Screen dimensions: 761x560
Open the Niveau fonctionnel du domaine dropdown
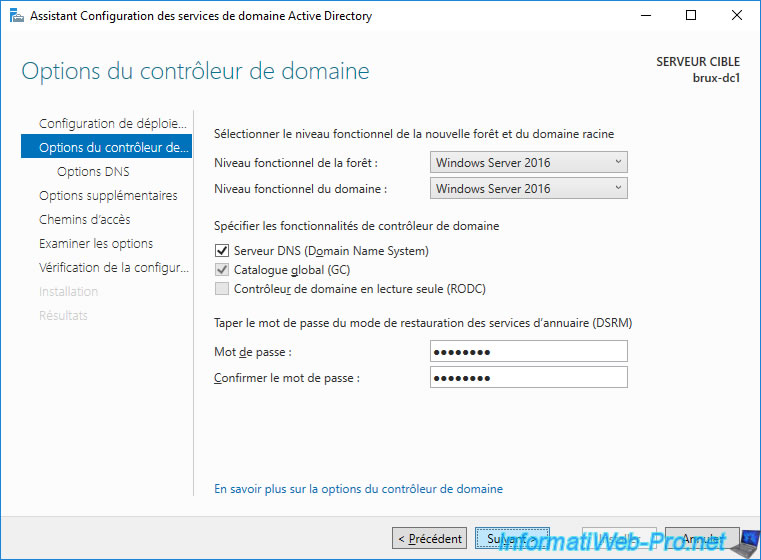[x=528, y=188]
